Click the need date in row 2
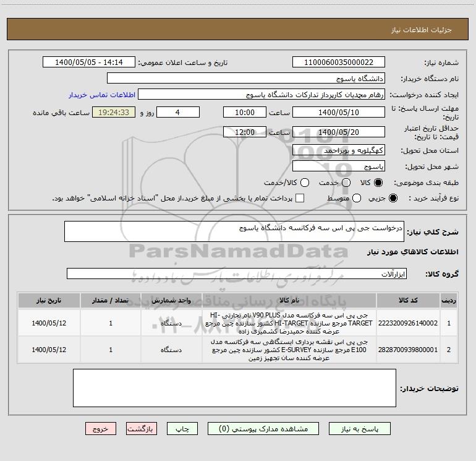476x461 pixels. pyautogui.click(x=49, y=350)
